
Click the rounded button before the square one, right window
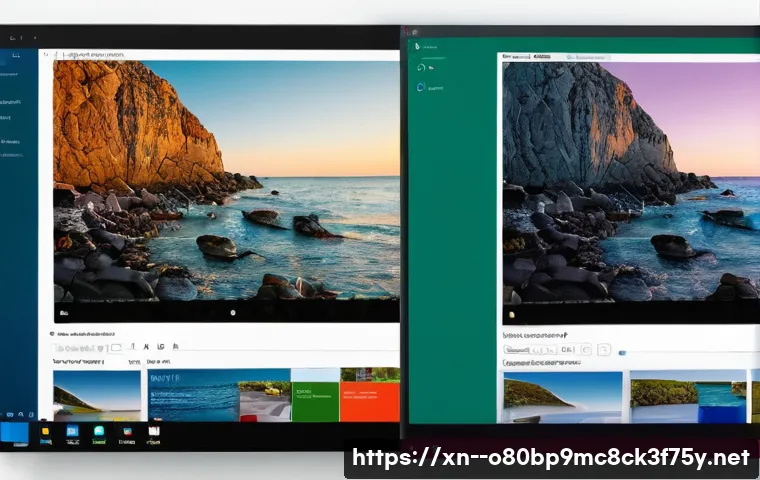click(586, 349)
